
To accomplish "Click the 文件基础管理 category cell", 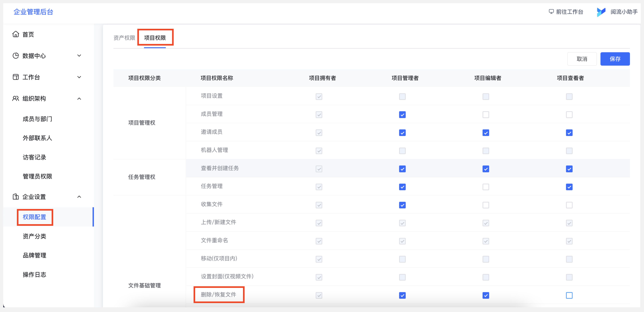I will (145, 285).
